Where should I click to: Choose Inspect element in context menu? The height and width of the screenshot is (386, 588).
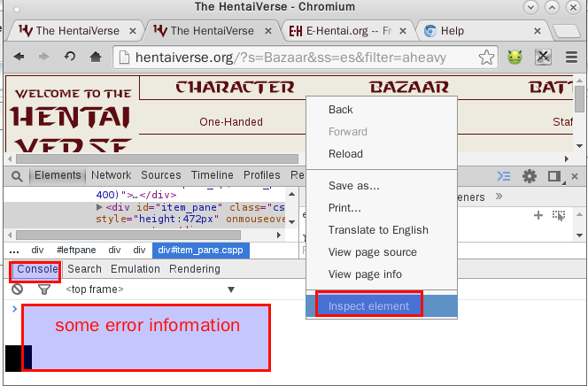point(382,305)
